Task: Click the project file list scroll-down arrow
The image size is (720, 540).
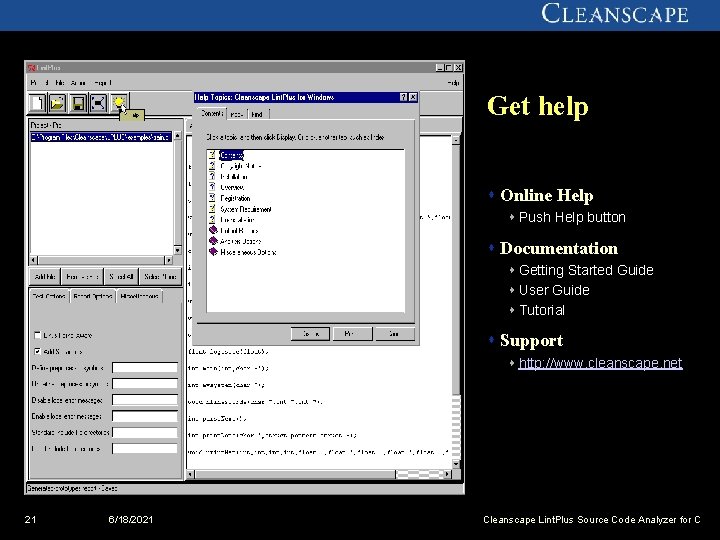Action: tap(178, 250)
